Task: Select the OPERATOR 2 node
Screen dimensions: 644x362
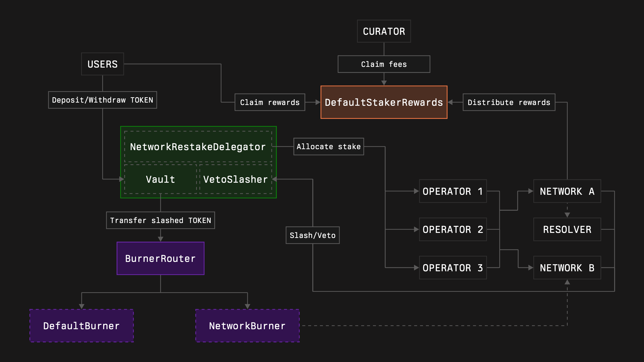Action: click(452, 230)
